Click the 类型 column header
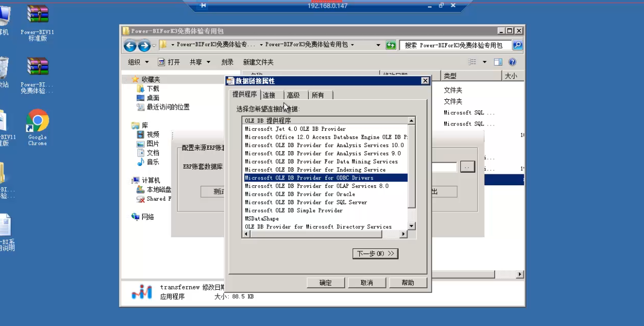The height and width of the screenshot is (326, 644). (470, 76)
